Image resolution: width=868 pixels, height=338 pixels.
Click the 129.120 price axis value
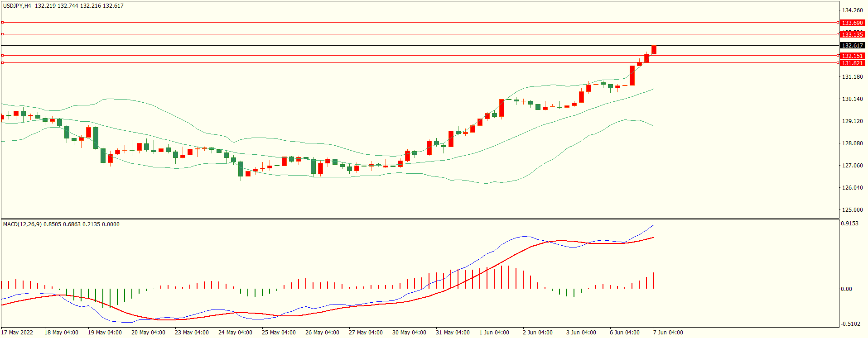pyautogui.click(x=852, y=121)
